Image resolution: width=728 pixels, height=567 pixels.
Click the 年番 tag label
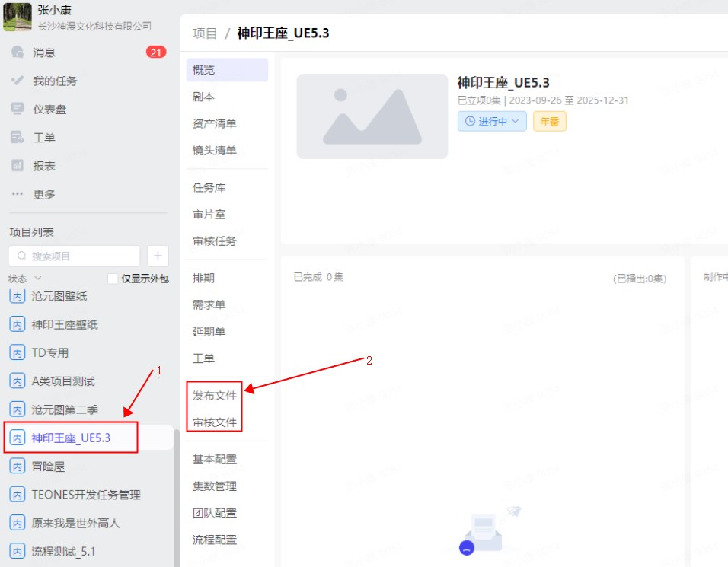pos(549,121)
